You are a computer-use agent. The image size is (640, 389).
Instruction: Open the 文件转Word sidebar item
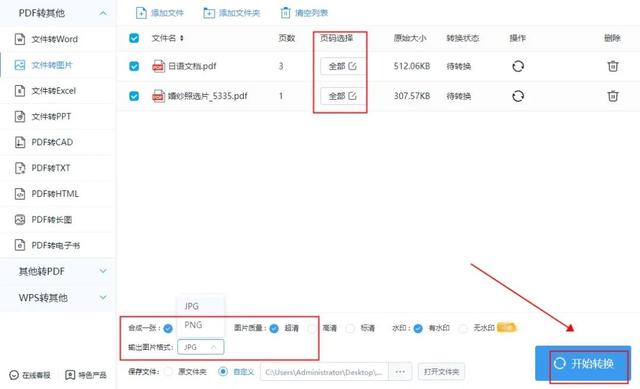tap(58, 39)
